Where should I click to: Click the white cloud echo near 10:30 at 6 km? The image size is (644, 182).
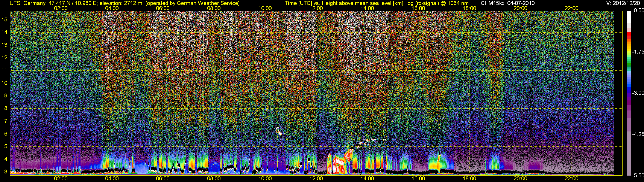tap(279, 131)
